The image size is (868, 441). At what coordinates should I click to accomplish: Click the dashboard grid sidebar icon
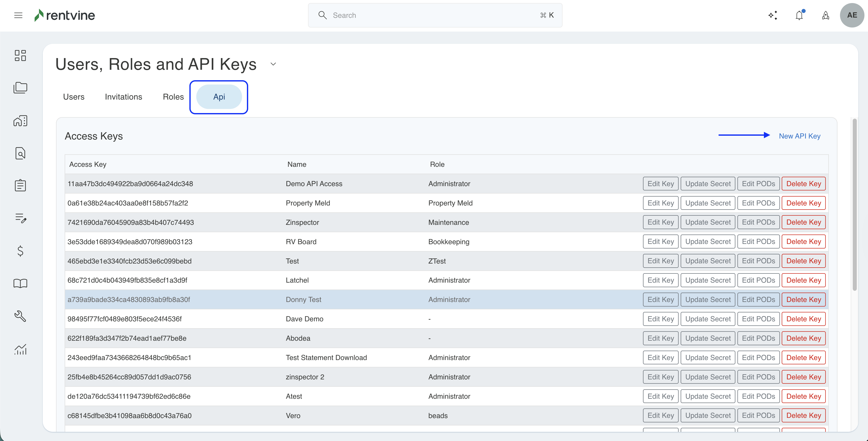(20, 55)
